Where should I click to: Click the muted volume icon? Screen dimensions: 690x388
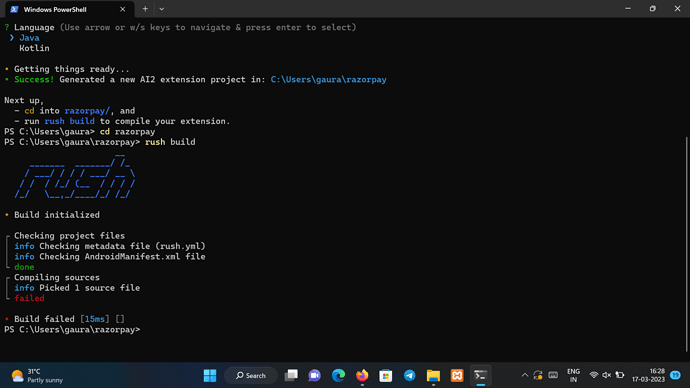pos(607,375)
